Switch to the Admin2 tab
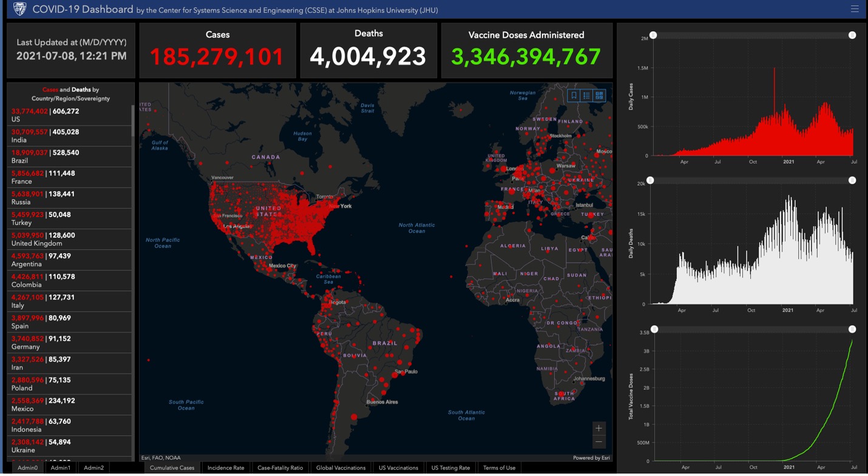 point(93,468)
